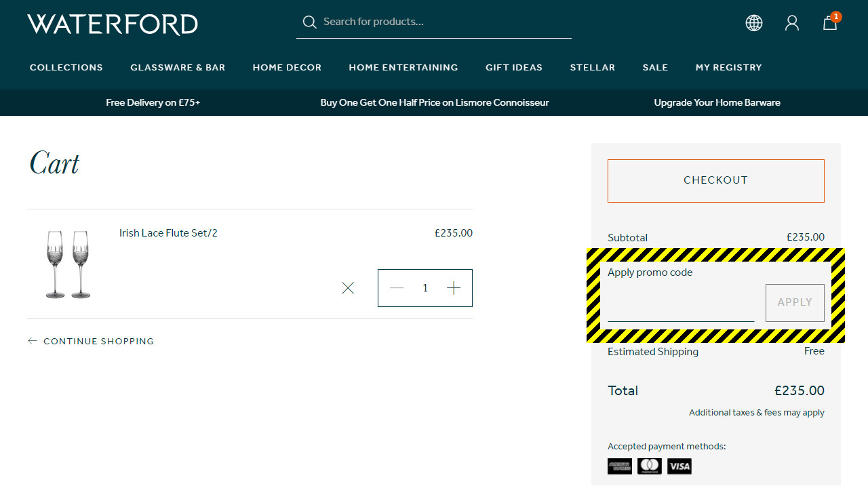This screenshot has height=488, width=868.
Task: Open the My Registry menu
Action: point(728,67)
